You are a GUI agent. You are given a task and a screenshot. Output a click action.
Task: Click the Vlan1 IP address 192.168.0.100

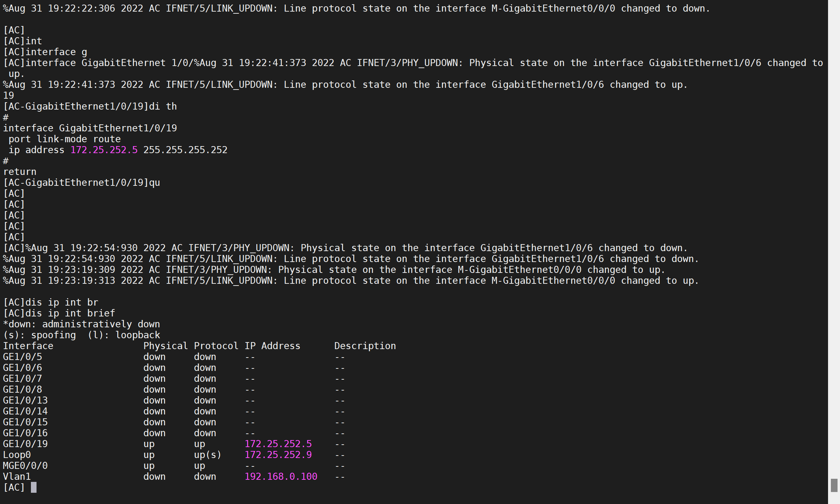click(281, 477)
